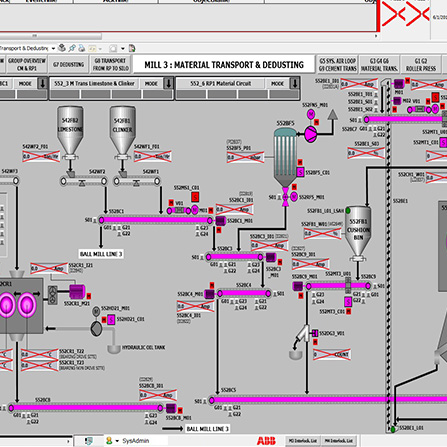Open G8 Transport From RP To Silo

(x=111, y=64)
